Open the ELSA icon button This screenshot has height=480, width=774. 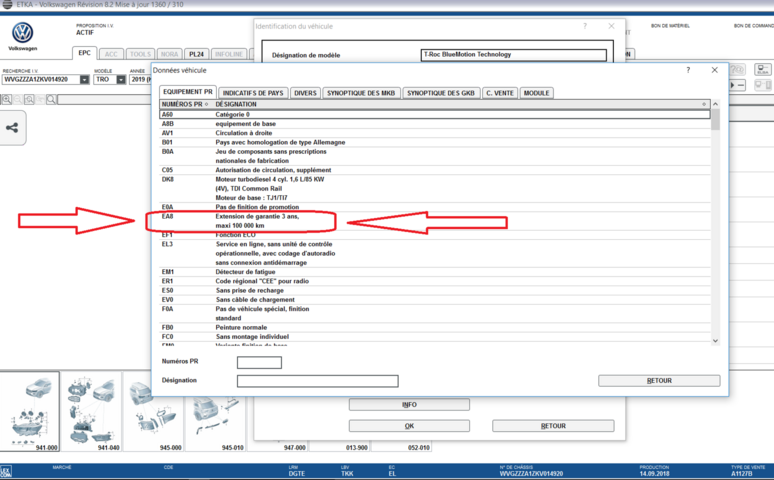763,70
